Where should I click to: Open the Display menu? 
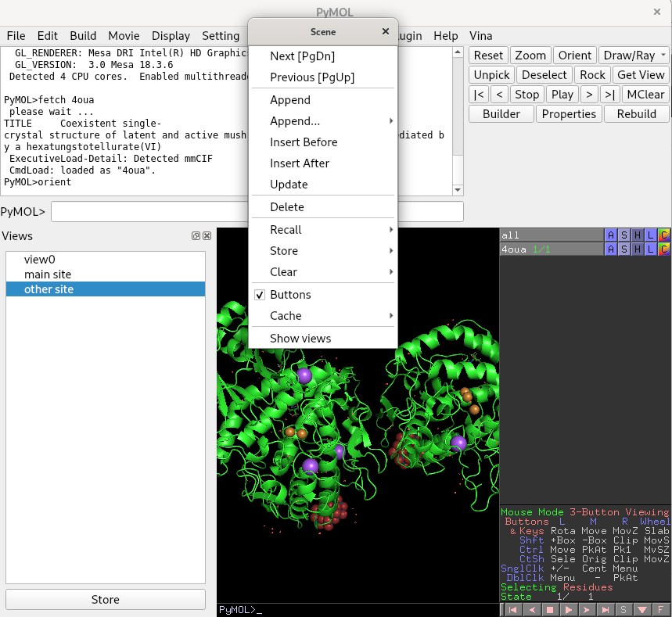click(x=171, y=36)
